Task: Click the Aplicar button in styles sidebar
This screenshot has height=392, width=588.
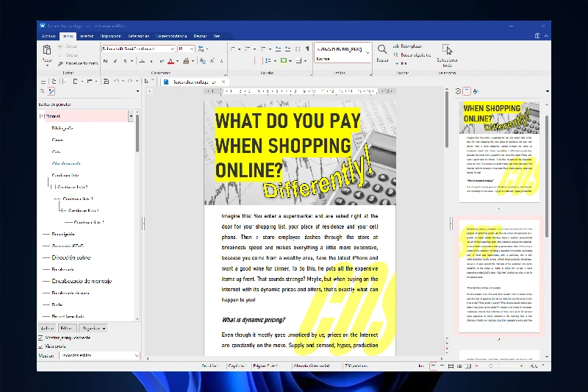Action: coord(48,329)
